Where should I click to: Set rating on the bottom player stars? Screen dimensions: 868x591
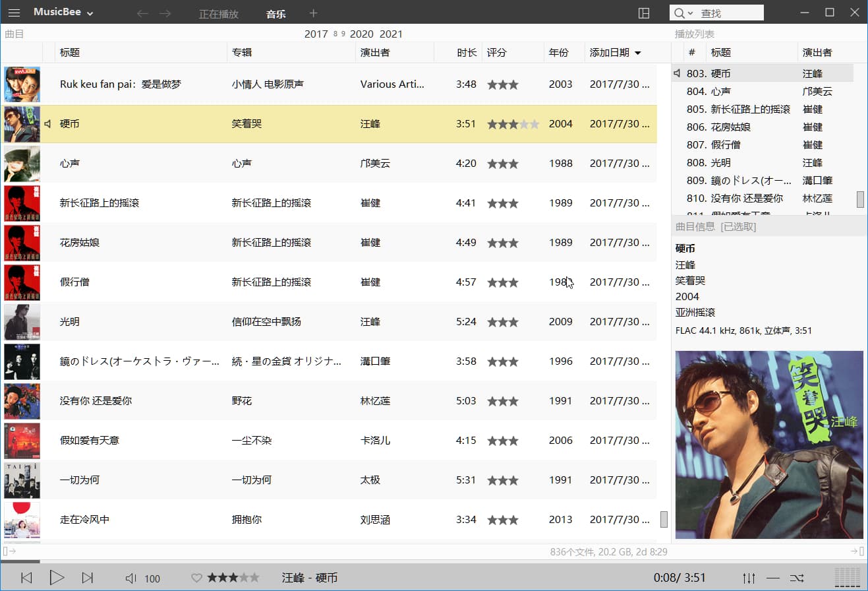coord(233,578)
